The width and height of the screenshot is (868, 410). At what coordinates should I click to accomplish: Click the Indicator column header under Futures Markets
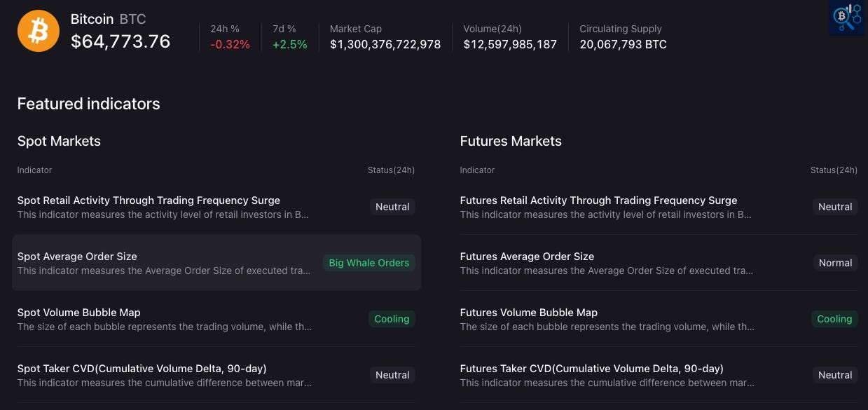click(x=478, y=170)
